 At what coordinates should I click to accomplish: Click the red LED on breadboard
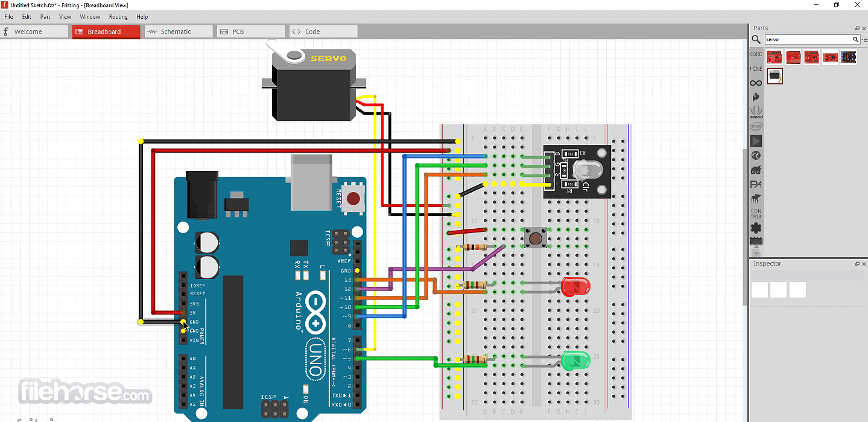tap(575, 287)
